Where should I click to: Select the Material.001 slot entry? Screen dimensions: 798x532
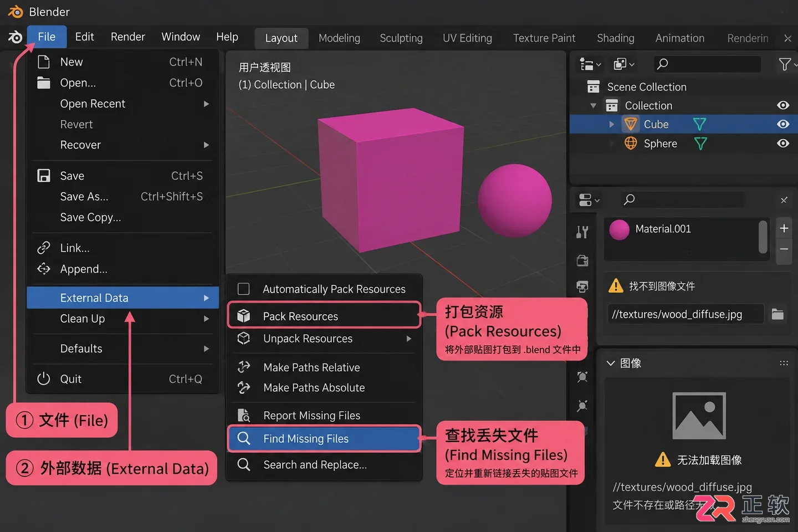tap(681, 229)
